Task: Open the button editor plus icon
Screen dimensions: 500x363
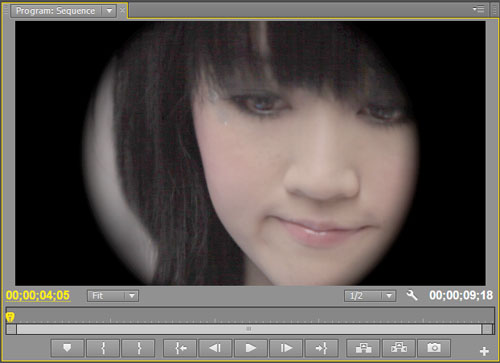Action: (x=484, y=351)
